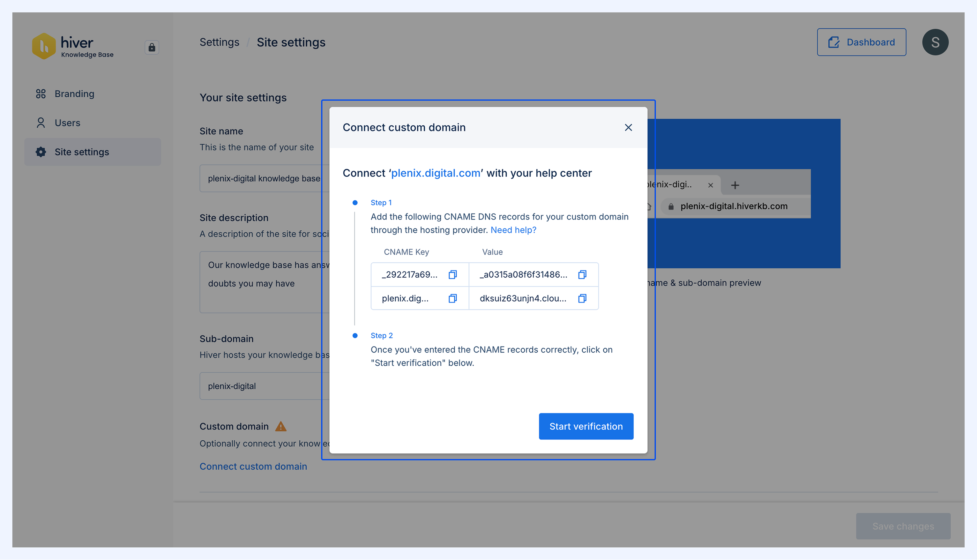Click the Settings breadcrumb
Image resolution: width=977 pixels, height=560 pixels.
(219, 42)
